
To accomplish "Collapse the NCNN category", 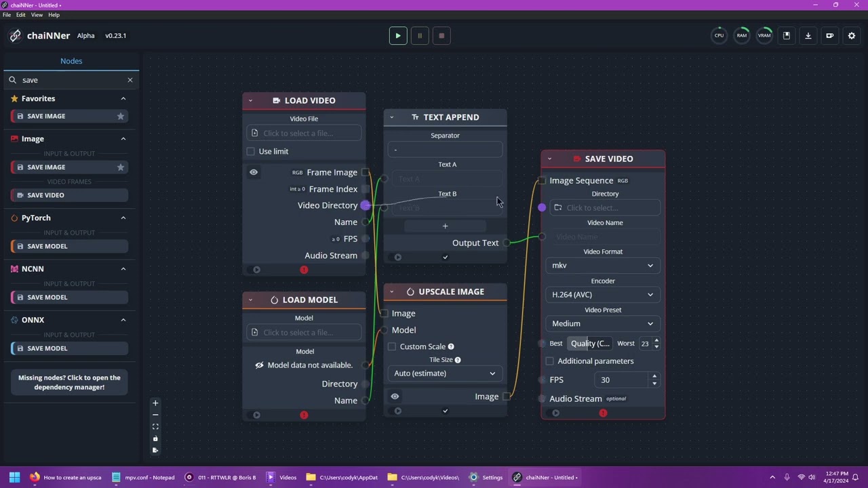I will click(x=123, y=269).
